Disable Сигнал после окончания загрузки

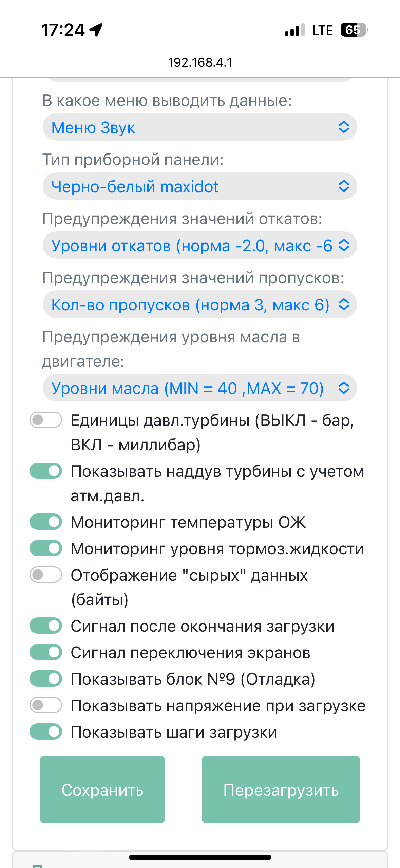(x=46, y=626)
